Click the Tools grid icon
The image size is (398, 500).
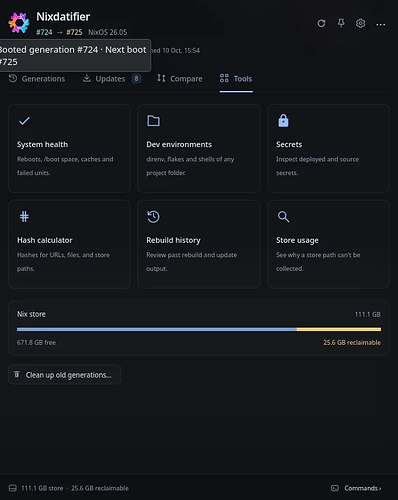[224, 78]
